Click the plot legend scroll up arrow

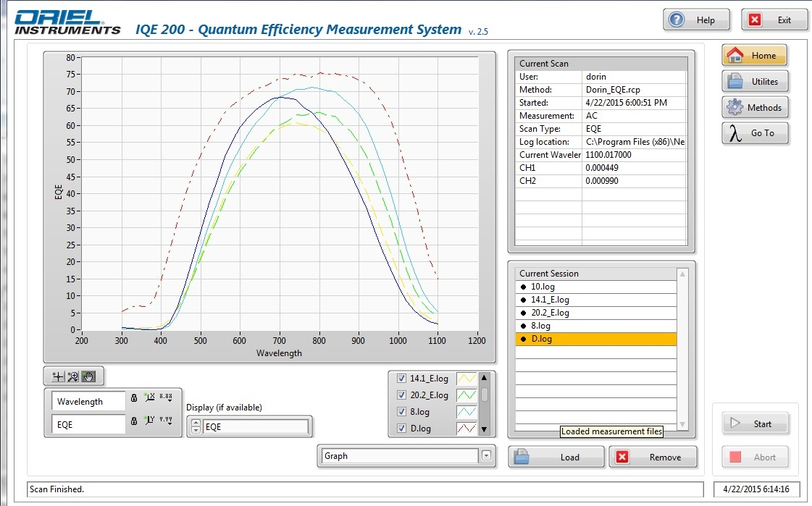click(484, 378)
